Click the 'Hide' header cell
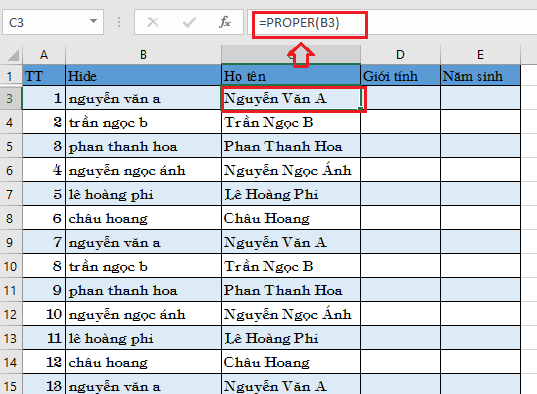Viewport: 537px width, 394px height. [x=143, y=76]
